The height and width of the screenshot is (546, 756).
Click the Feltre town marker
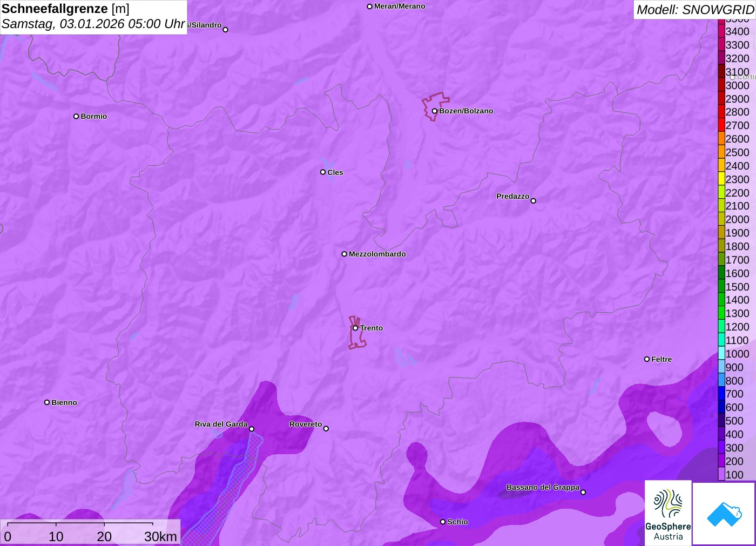(647, 359)
